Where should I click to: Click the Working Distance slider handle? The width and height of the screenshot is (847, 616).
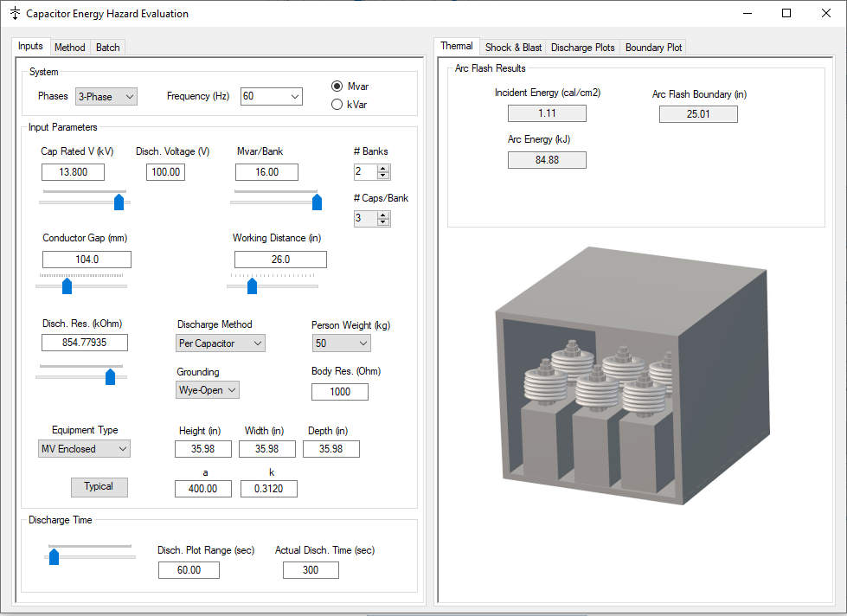coord(252,286)
